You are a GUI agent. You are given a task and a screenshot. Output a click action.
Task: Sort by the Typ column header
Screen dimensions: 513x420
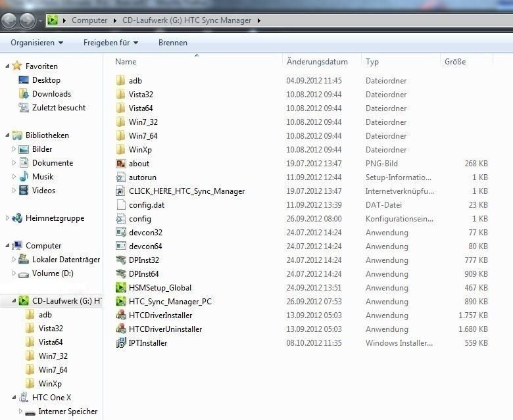(372, 62)
